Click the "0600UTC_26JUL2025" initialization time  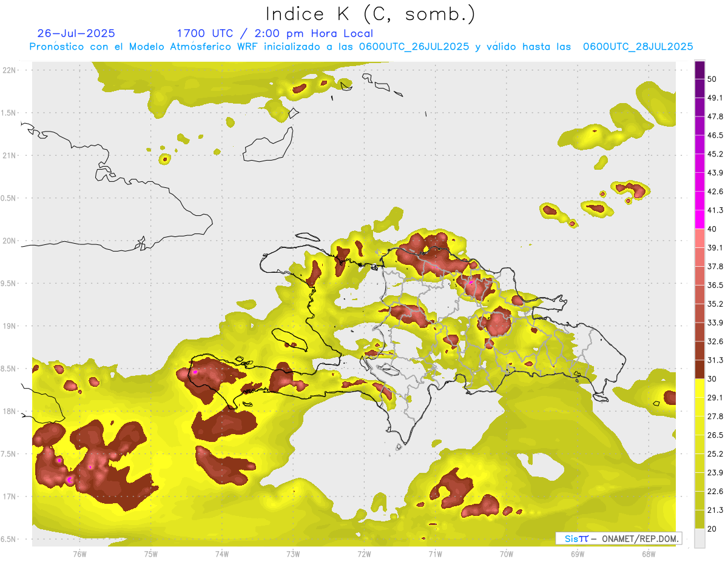point(414,47)
